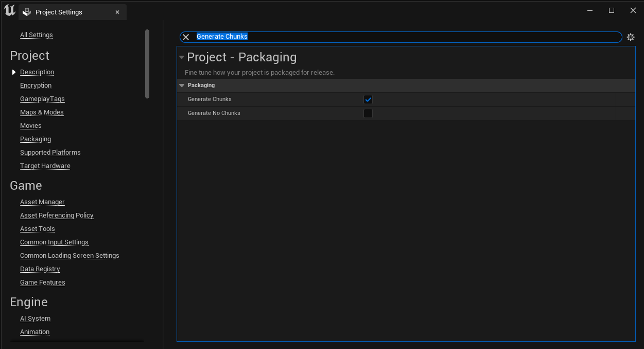Open the Common Loading Screen Settings page
The image size is (644, 349).
(69, 255)
